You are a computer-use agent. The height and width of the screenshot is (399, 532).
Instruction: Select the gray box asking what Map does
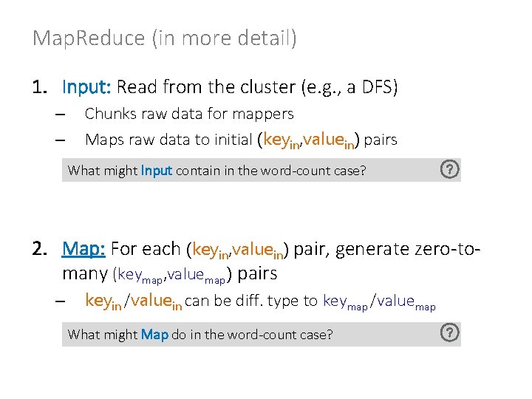click(262, 334)
